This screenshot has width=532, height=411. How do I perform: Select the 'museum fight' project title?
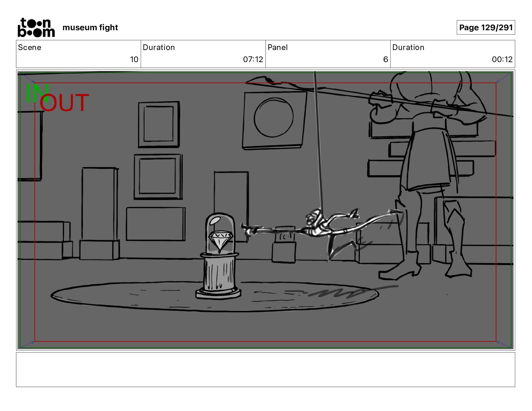[90, 28]
